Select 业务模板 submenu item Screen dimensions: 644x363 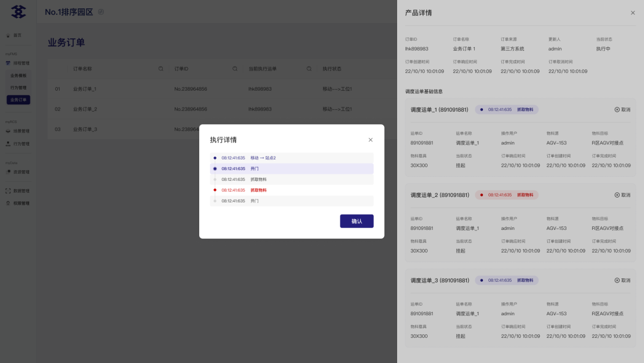18,76
